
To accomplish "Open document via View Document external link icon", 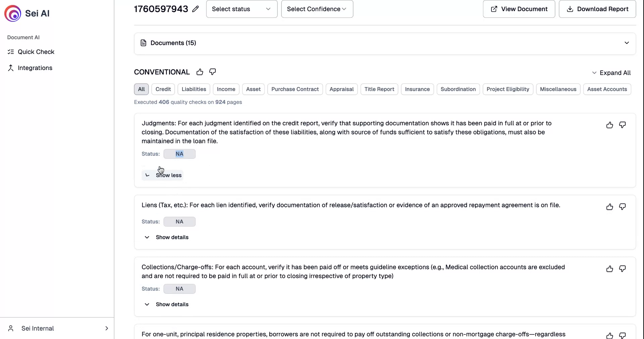I will [x=494, y=9].
